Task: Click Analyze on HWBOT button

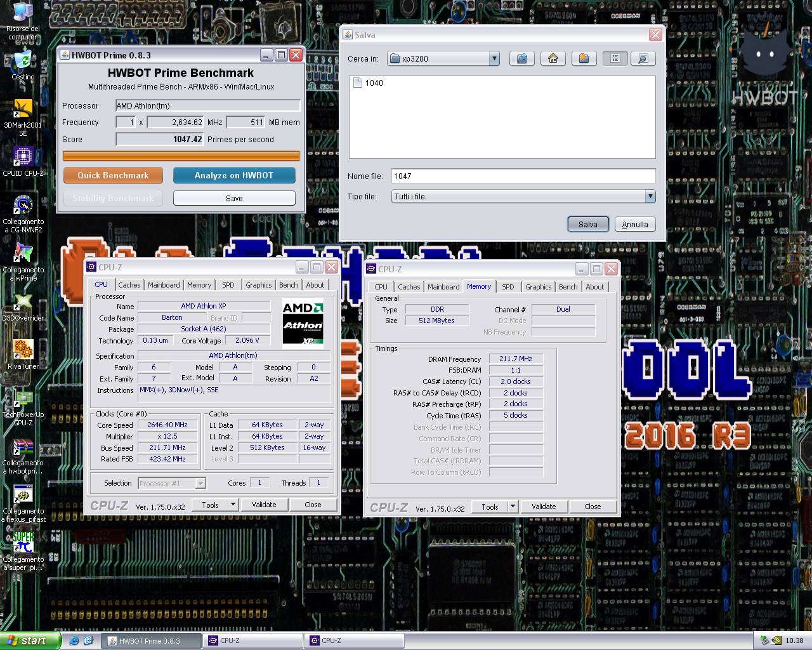Action: pos(234,175)
